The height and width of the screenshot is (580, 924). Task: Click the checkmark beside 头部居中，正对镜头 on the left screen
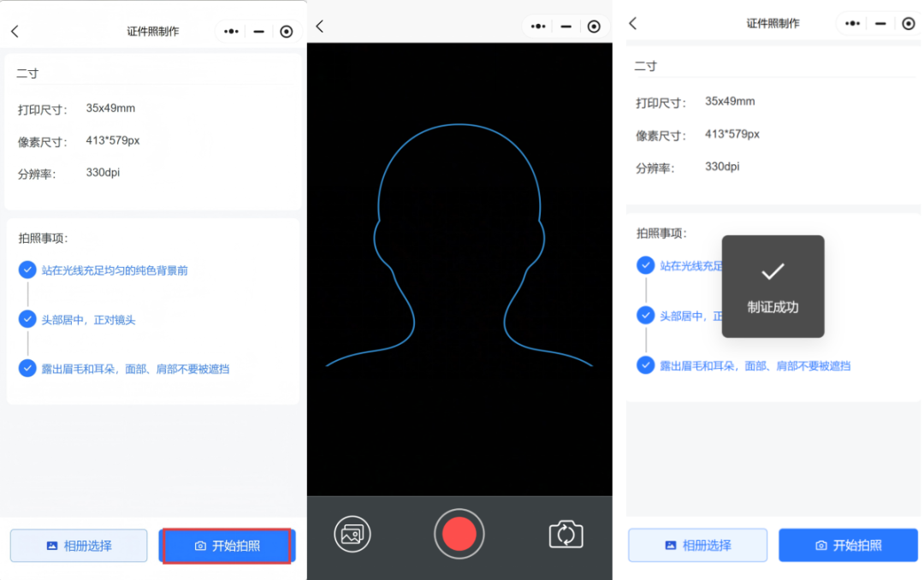pos(27,319)
